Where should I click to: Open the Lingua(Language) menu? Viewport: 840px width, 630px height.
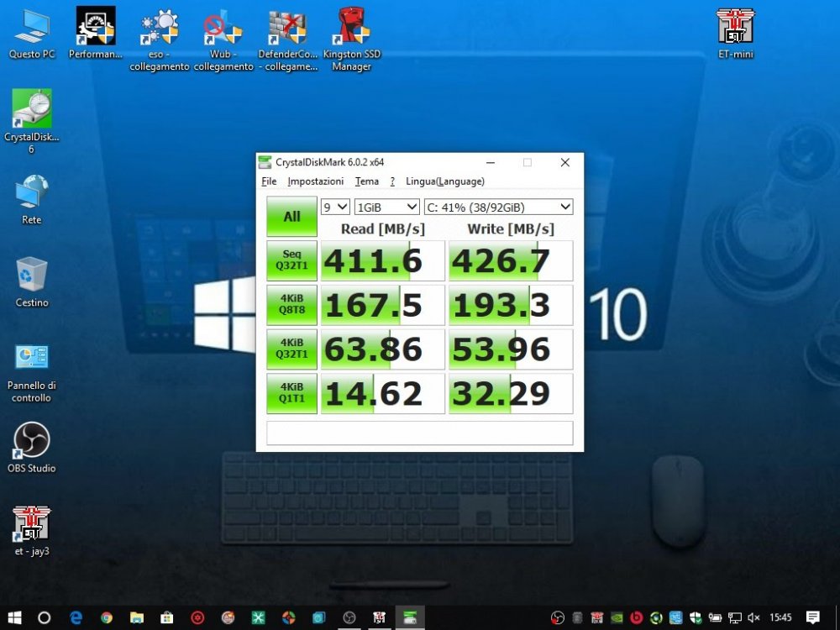pos(445,181)
